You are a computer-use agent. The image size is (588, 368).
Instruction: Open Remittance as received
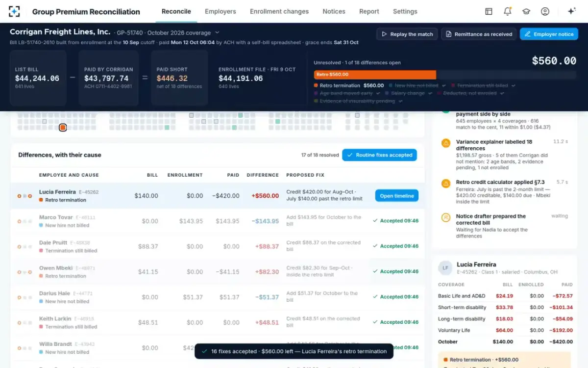[479, 34]
